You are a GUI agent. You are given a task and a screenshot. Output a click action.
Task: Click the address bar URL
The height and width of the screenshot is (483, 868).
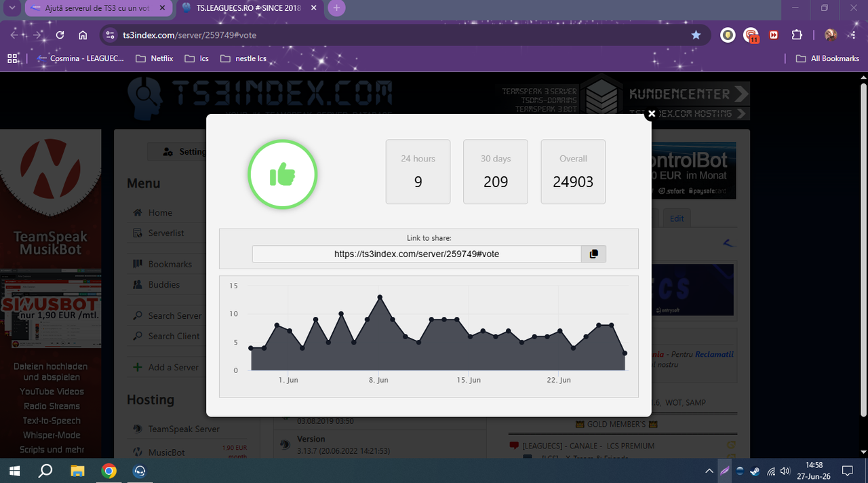click(190, 35)
